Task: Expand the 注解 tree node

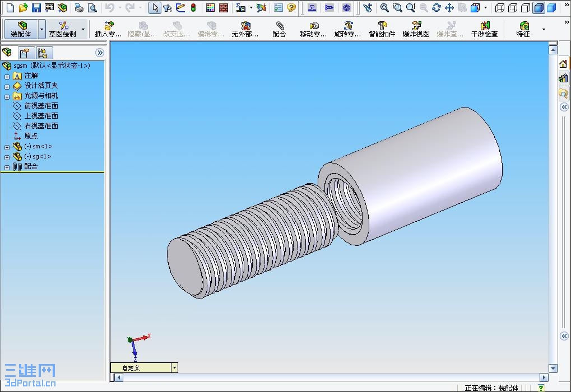Action: click(x=7, y=77)
